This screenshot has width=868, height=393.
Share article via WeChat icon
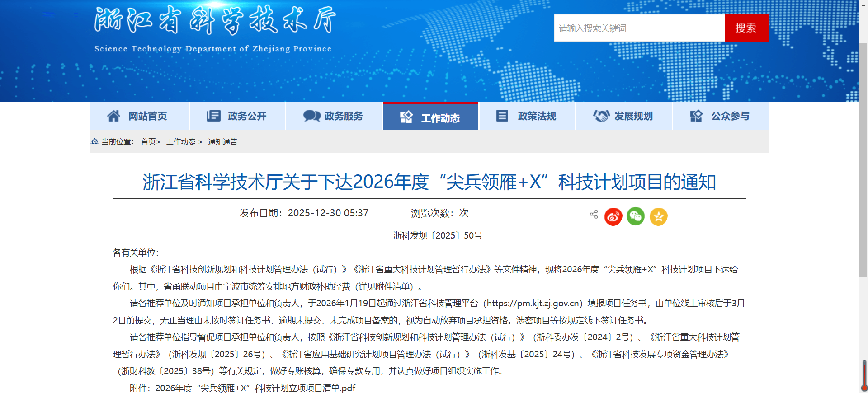[635, 217]
